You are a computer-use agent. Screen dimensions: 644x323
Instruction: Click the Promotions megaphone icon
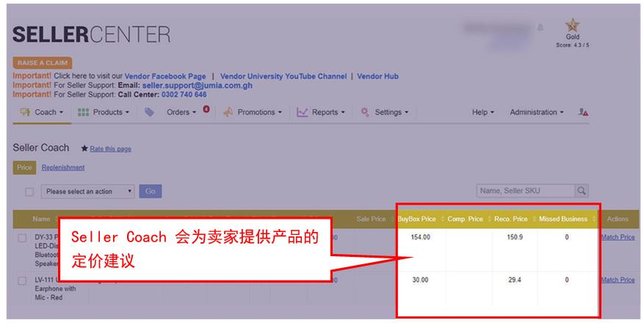click(228, 112)
